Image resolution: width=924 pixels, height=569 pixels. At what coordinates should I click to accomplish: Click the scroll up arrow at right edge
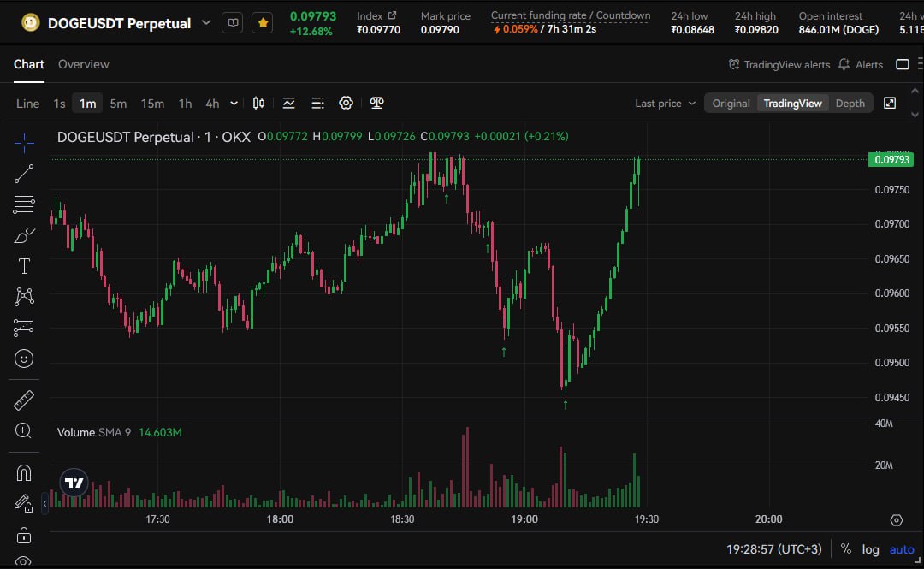tap(915, 91)
